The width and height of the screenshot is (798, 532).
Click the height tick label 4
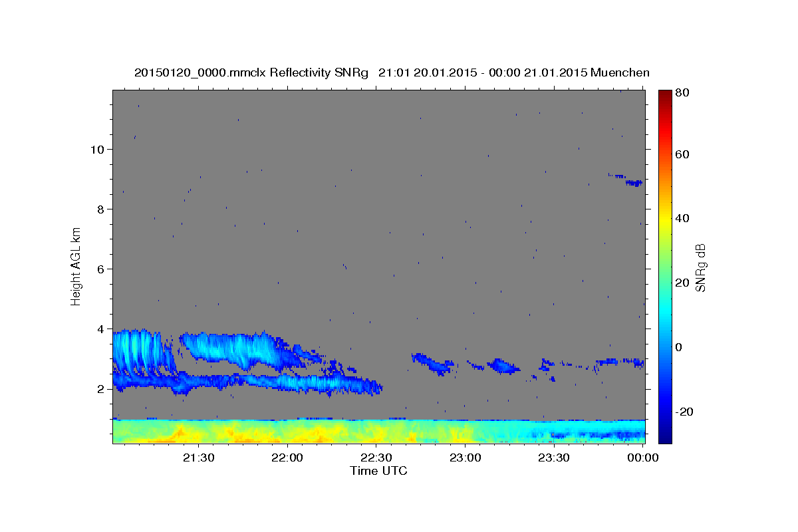[x=101, y=329]
